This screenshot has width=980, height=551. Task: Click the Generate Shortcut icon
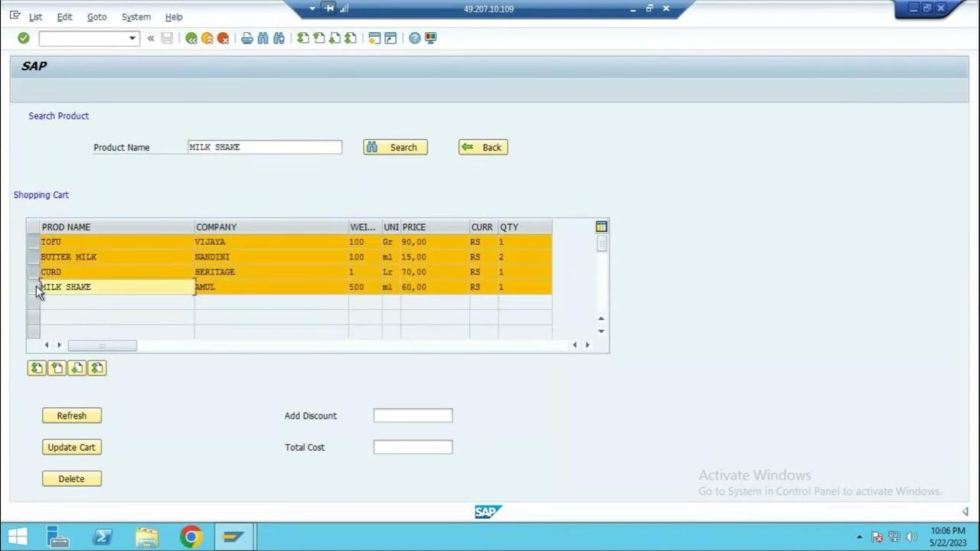click(390, 38)
